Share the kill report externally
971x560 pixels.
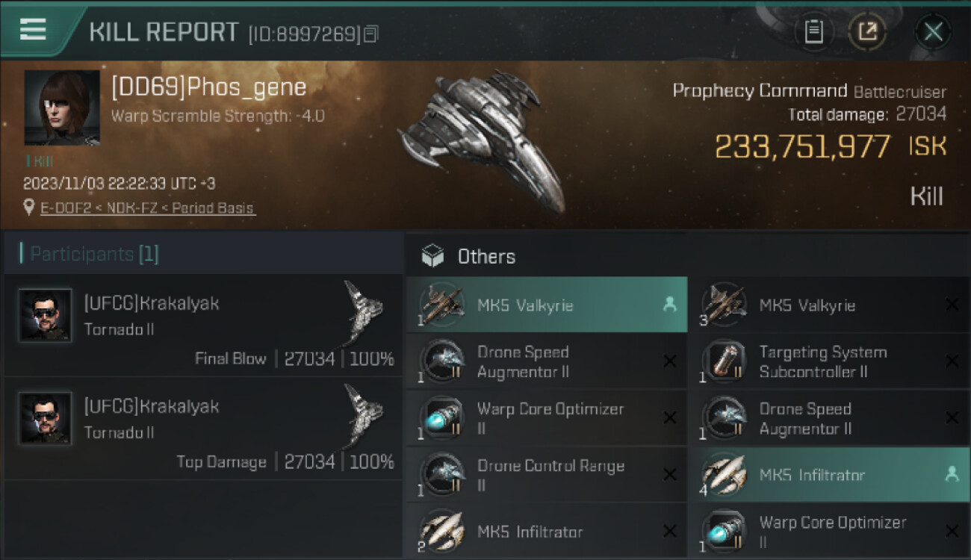pyautogui.click(x=867, y=31)
